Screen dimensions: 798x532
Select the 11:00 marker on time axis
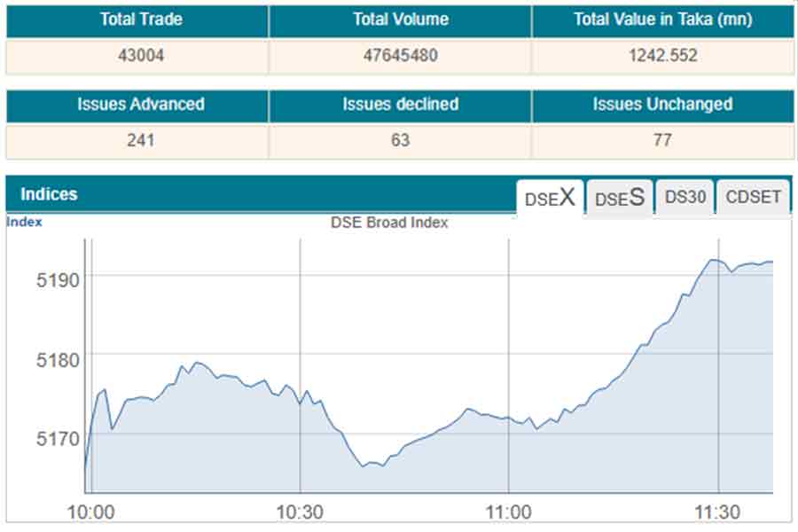point(508,512)
